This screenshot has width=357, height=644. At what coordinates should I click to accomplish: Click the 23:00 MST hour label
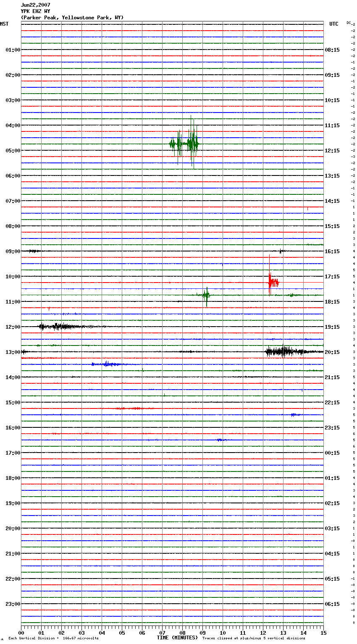(13, 604)
